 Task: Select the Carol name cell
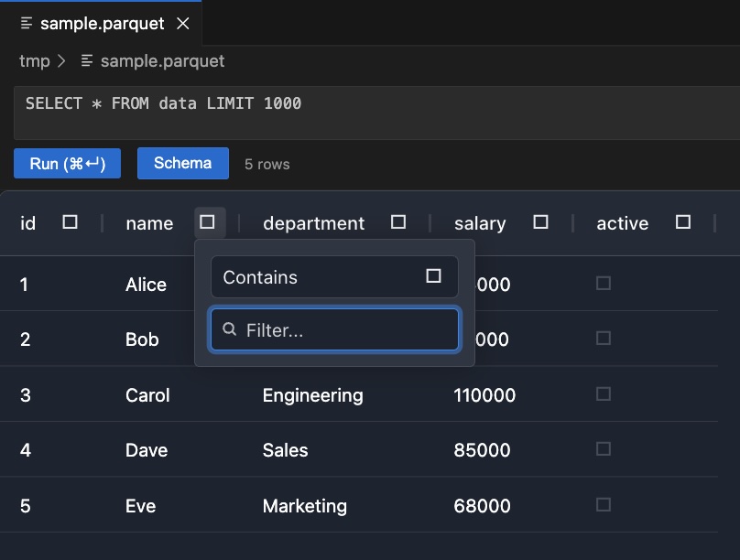pyautogui.click(x=147, y=394)
